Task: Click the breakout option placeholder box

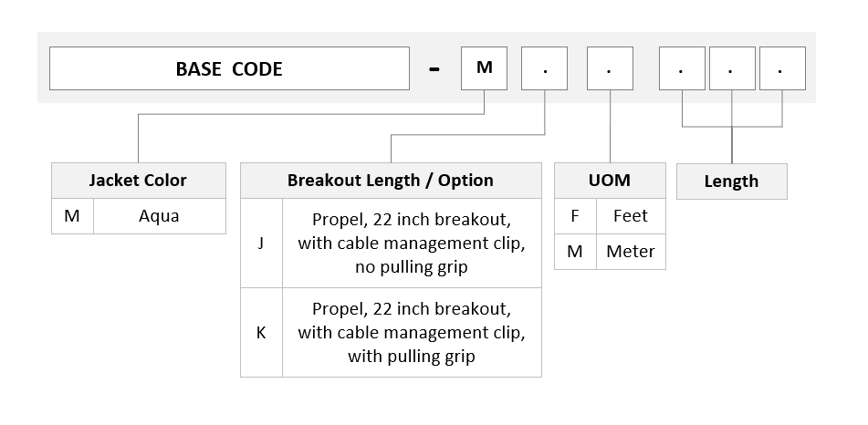Action: tap(544, 68)
